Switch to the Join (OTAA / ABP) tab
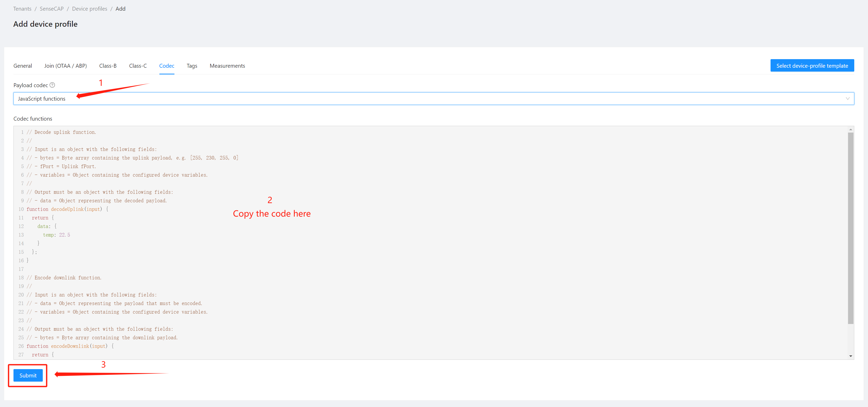868x407 pixels. coord(65,66)
